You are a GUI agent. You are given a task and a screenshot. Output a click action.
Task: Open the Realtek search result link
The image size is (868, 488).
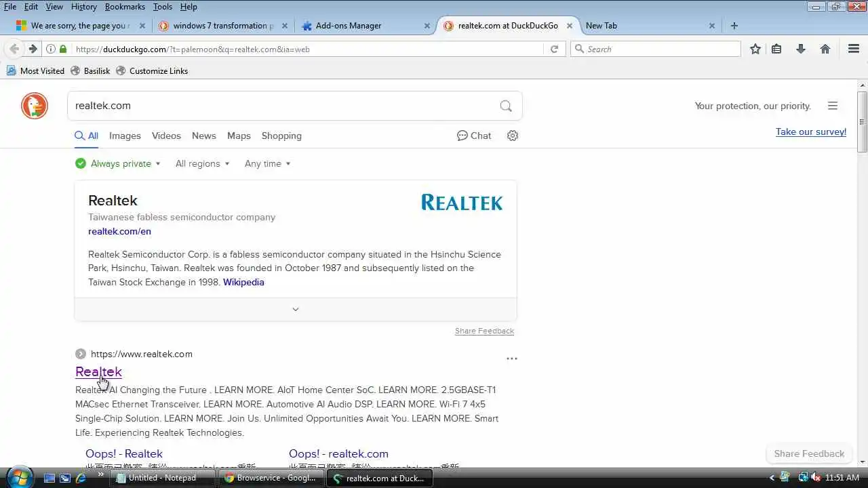point(98,371)
